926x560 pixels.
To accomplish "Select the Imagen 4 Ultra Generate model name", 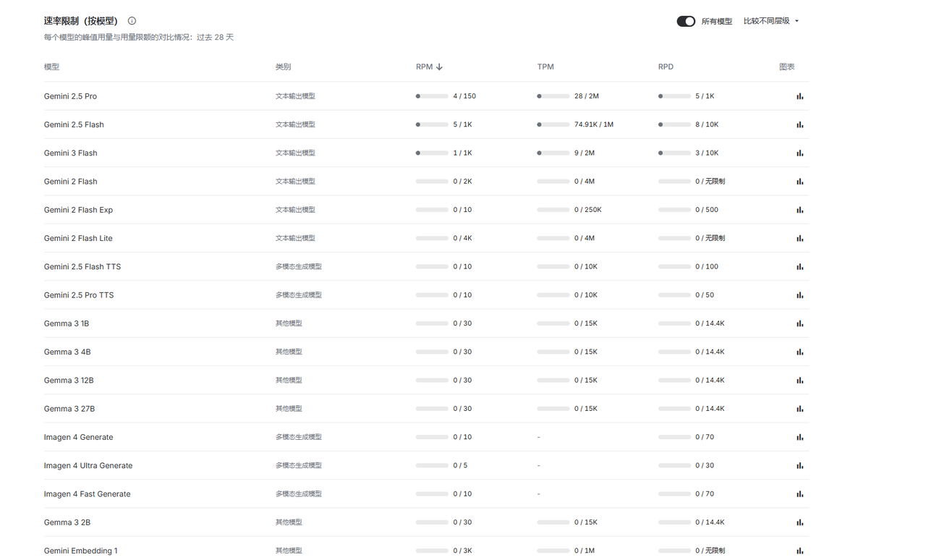I will tap(88, 465).
